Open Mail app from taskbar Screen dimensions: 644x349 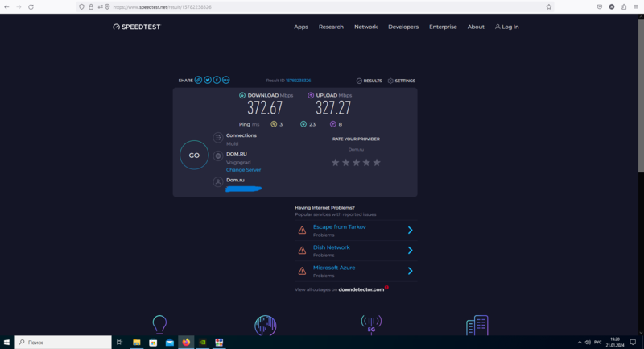click(x=170, y=342)
